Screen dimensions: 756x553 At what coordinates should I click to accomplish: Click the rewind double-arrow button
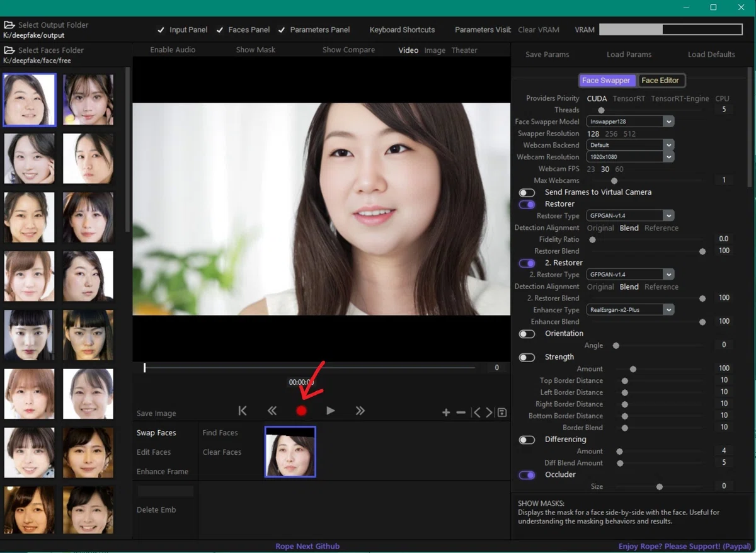click(272, 411)
